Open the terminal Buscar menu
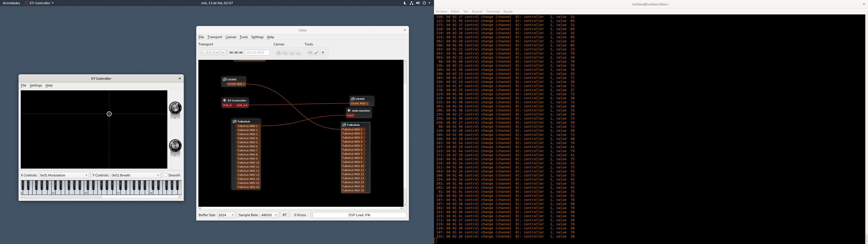 [477, 12]
